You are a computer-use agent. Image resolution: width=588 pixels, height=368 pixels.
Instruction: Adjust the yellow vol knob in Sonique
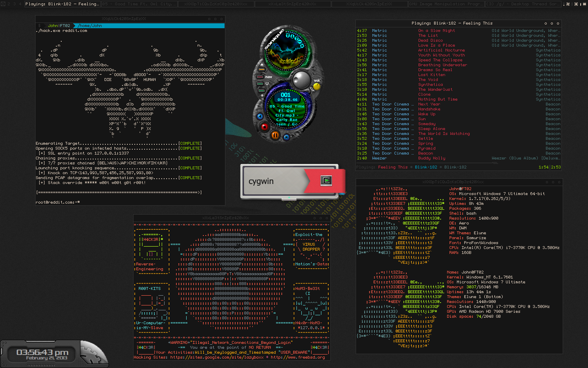coord(316,86)
